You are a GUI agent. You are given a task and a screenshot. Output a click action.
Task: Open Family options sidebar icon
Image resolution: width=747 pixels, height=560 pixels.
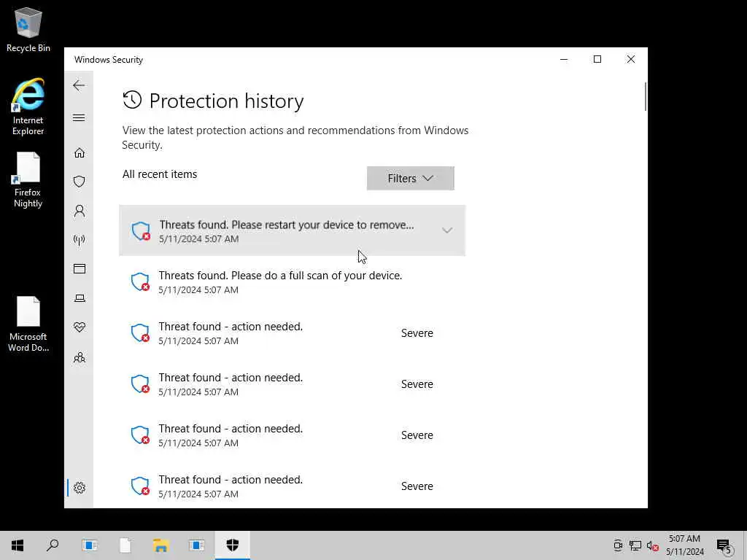tap(80, 357)
